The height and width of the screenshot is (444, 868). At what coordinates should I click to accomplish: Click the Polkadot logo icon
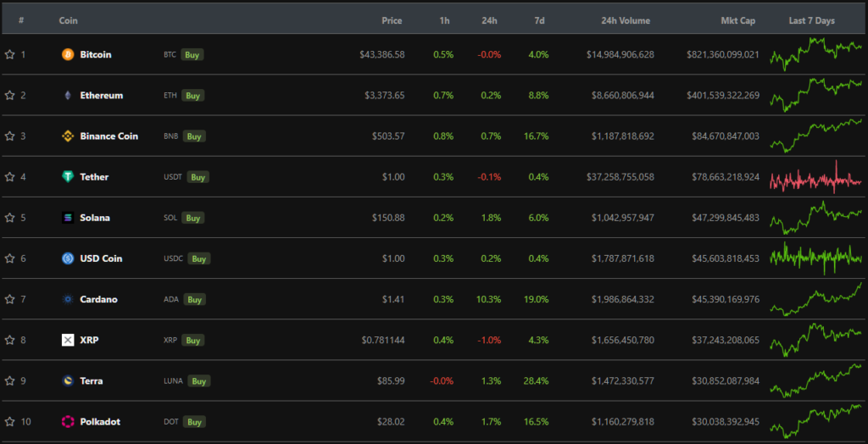pos(68,421)
